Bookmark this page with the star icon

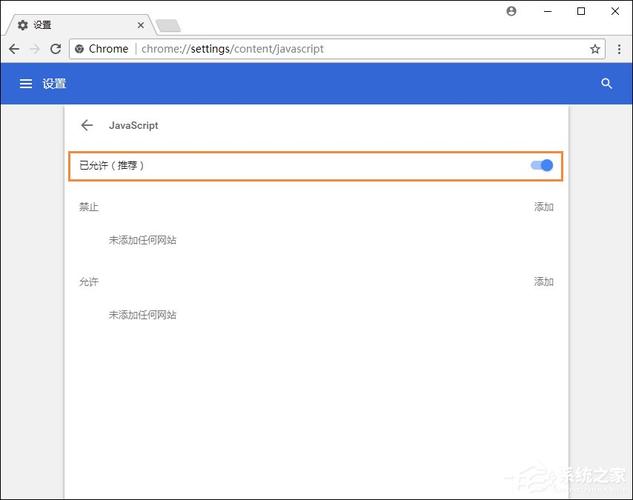click(595, 49)
